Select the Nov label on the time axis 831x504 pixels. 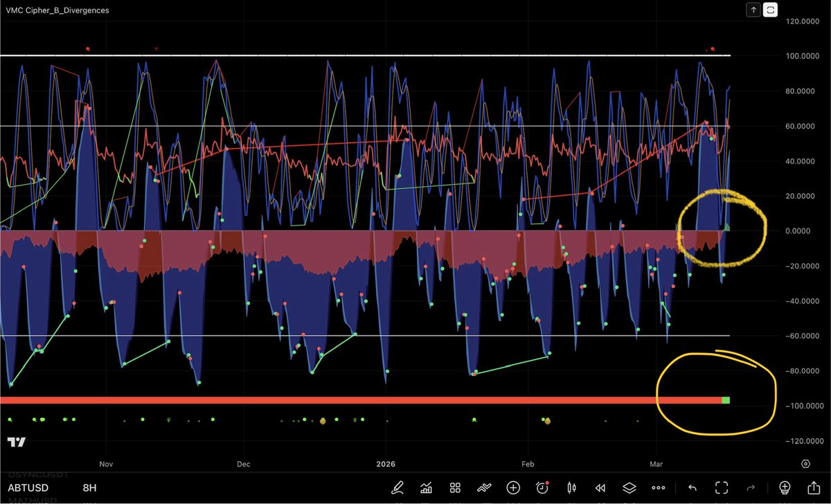click(106, 464)
